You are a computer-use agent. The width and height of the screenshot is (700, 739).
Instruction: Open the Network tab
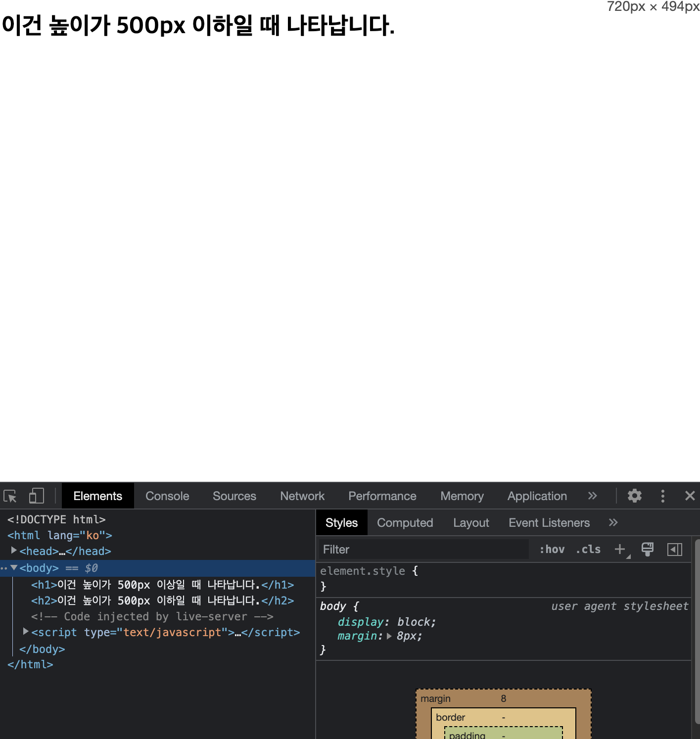point(302,496)
